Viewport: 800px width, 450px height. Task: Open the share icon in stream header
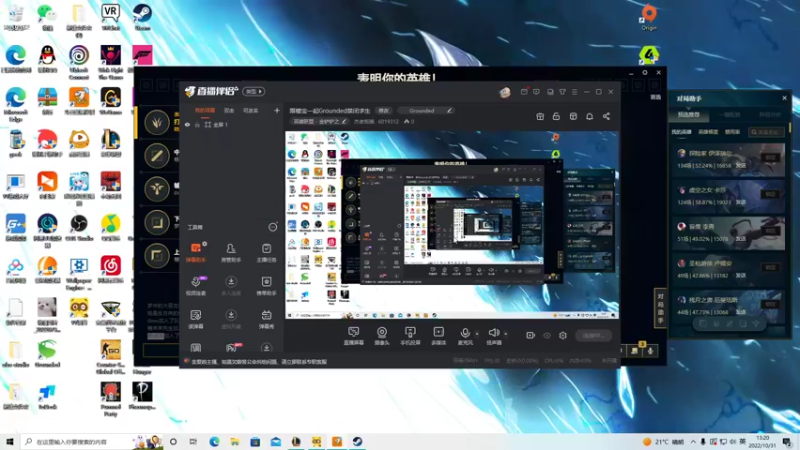(x=606, y=116)
